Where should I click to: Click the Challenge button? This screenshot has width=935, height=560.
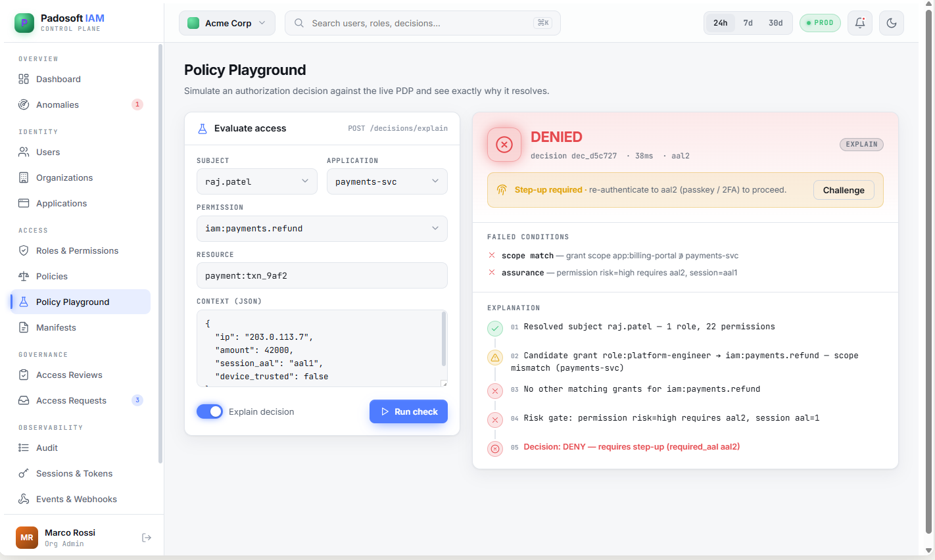tap(844, 190)
